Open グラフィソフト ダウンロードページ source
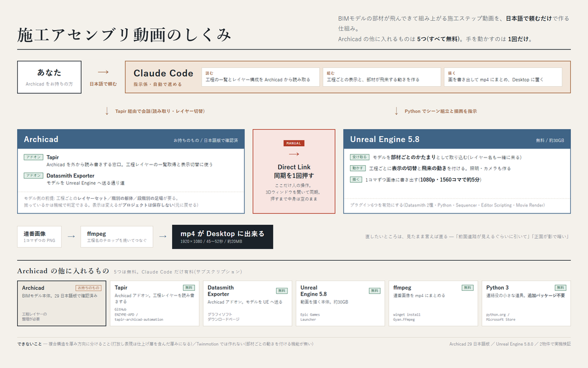 pos(223,317)
